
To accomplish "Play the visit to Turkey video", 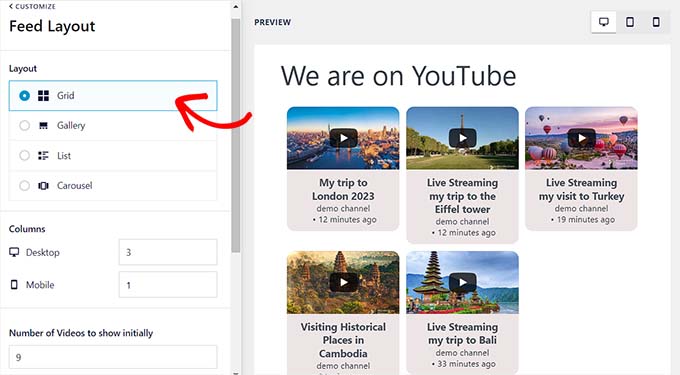I will 582,138.
